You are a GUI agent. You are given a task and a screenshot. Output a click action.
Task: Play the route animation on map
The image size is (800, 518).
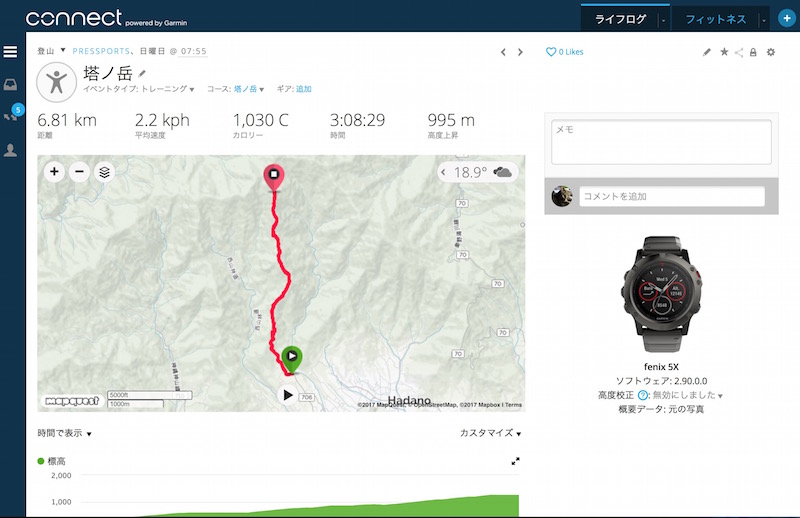coord(288,395)
